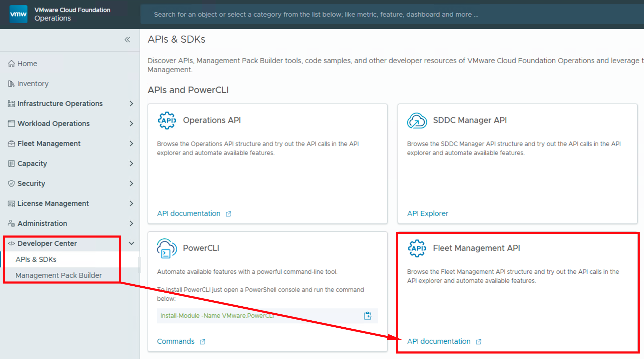Collapse the sidebar with double-chevron icon

pyautogui.click(x=127, y=40)
